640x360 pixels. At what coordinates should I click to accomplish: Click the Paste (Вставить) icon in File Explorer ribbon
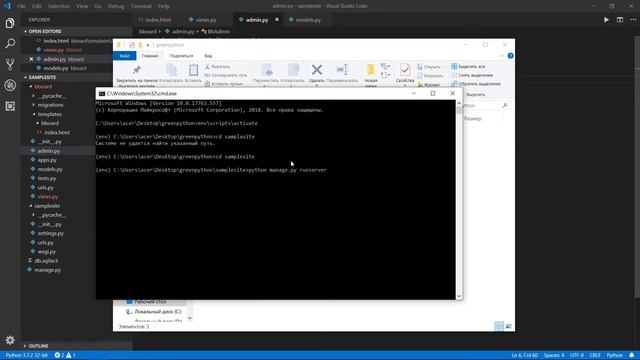(x=193, y=70)
